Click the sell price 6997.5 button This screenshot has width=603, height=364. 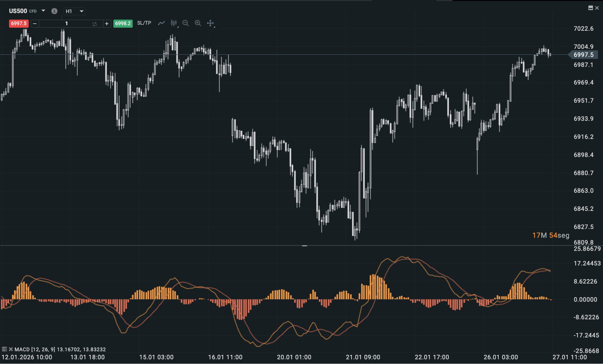[19, 23]
